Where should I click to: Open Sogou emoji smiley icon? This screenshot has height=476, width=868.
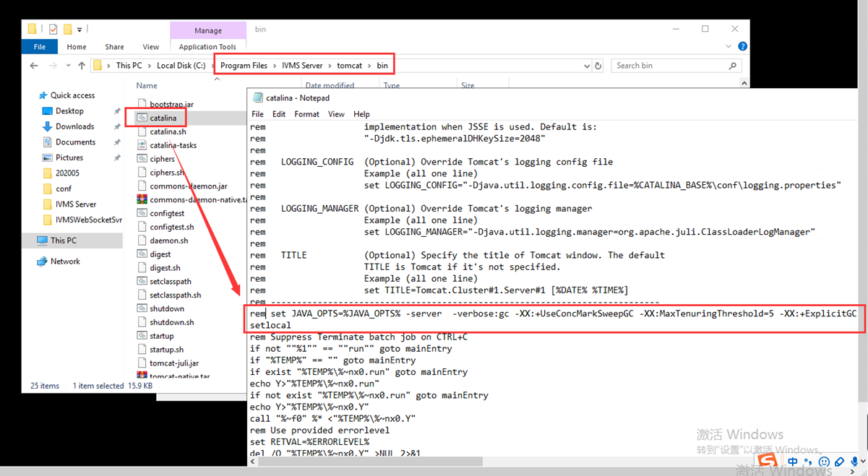point(824,462)
